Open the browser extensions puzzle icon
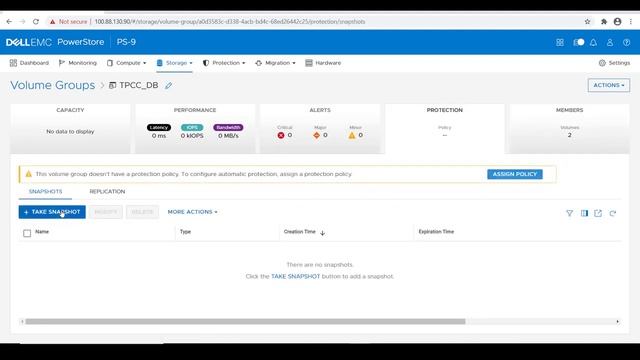Viewport: 640px width, 360px height. point(604,22)
